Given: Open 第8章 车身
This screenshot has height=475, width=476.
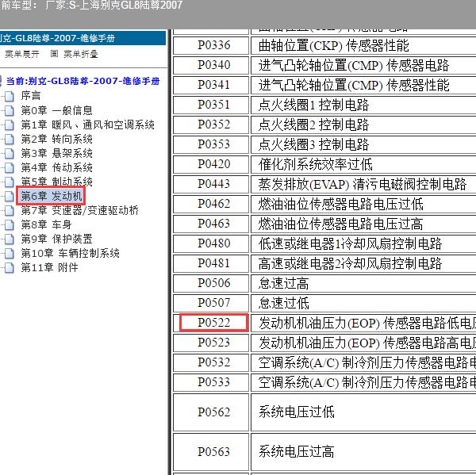Looking at the screenshot, I should [x=46, y=224].
